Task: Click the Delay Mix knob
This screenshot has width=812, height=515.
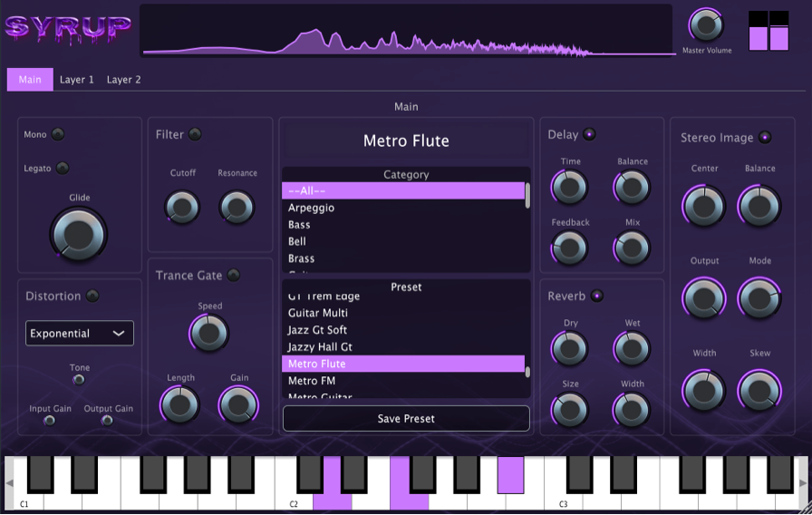Action: point(632,248)
